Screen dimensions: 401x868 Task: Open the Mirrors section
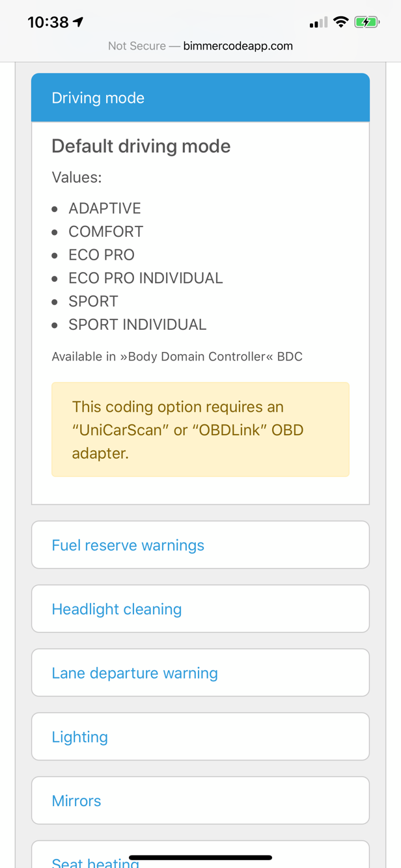click(200, 800)
